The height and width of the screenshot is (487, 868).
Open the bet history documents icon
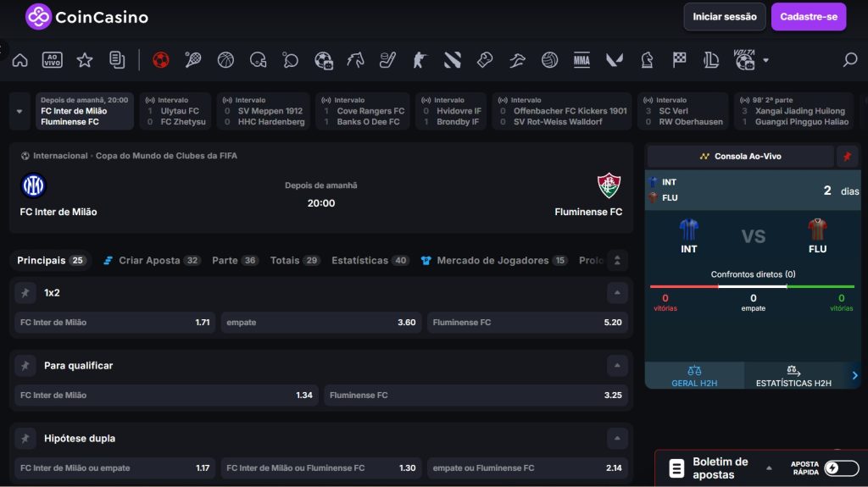point(117,60)
